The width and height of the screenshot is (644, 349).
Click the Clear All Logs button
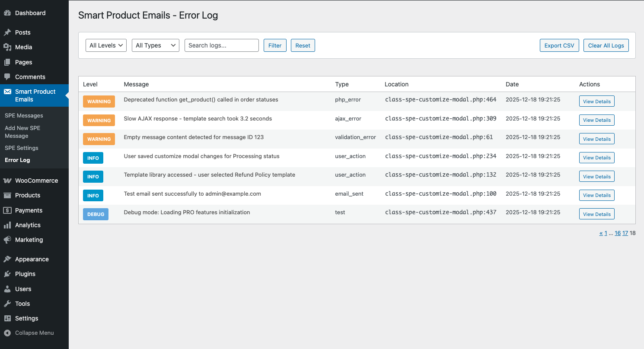click(606, 45)
